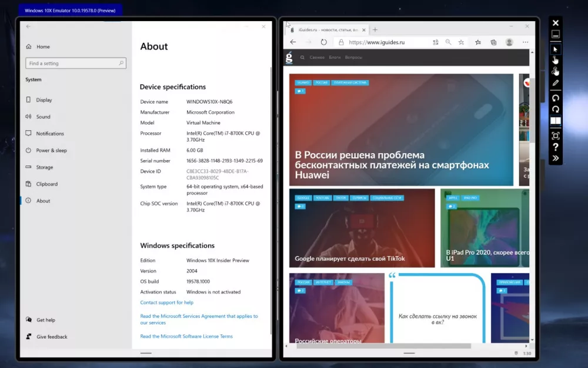Image resolution: width=588 pixels, height=368 pixels.
Task: Select About in Settings sidebar
Action: coord(43,201)
